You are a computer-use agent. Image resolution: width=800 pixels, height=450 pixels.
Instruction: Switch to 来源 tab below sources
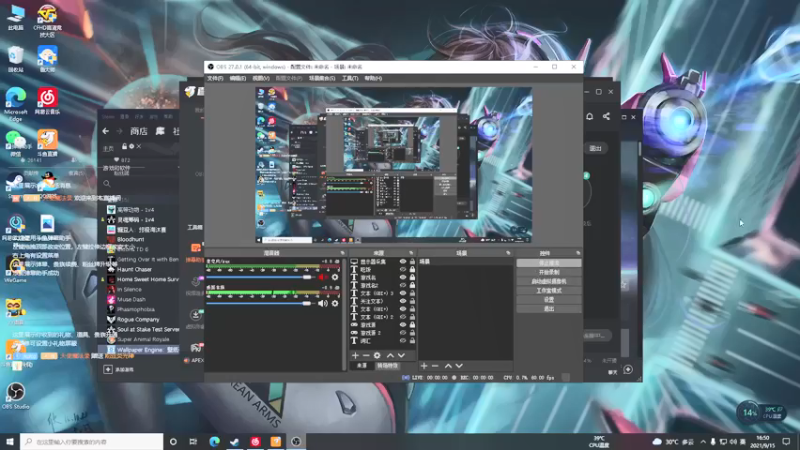tap(362, 366)
